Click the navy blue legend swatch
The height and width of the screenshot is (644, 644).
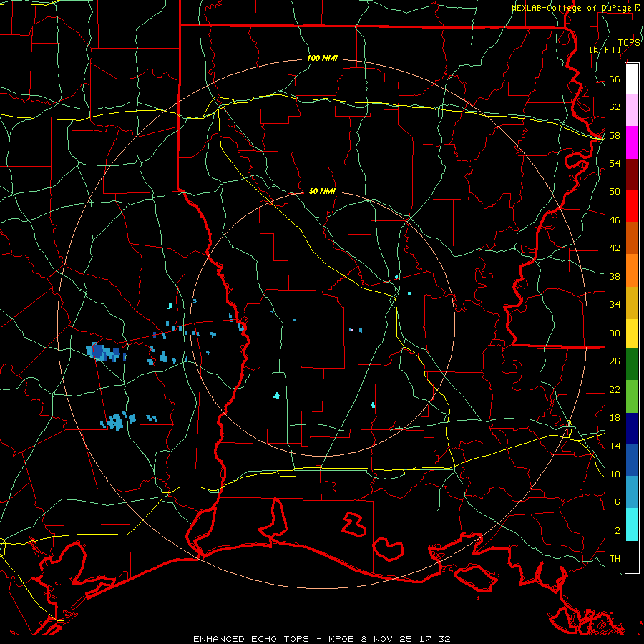coord(632,429)
